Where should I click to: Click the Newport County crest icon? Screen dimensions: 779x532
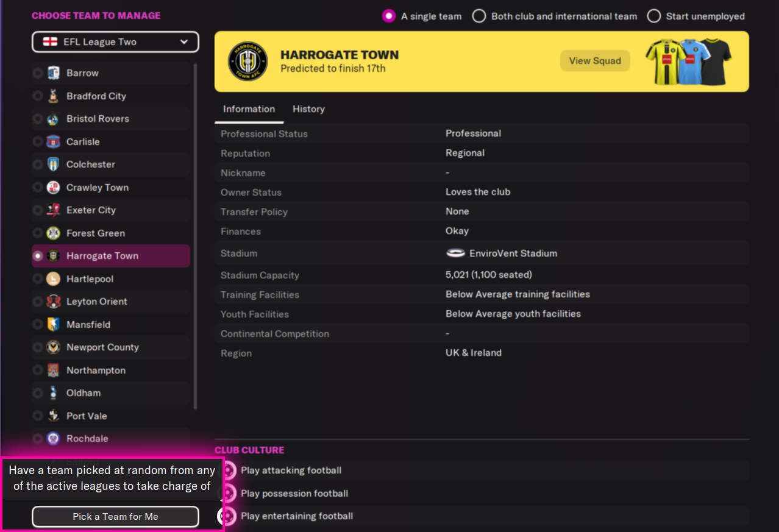tap(54, 347)
